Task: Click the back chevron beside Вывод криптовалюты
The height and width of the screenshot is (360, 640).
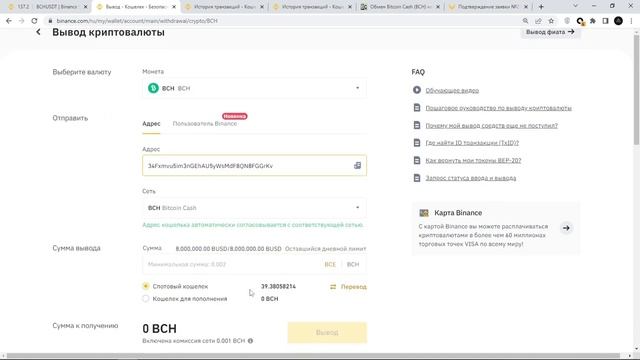Action: pyautogui.click(x=38, y=32)
